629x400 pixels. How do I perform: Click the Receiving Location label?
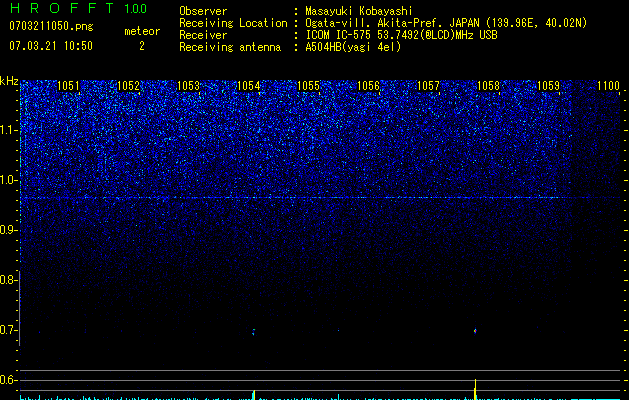(233, 23)
